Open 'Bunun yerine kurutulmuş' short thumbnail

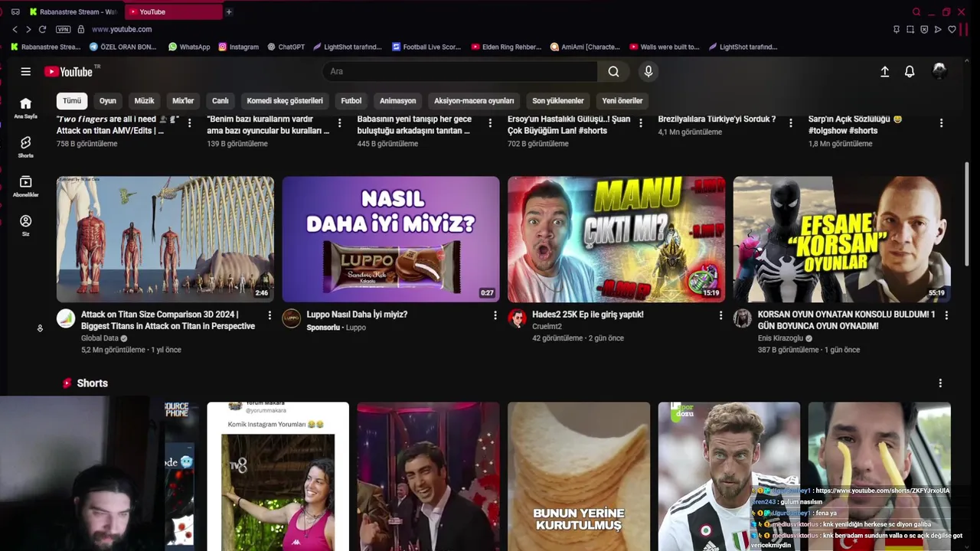pyautogui.click(x=579, y=476)
